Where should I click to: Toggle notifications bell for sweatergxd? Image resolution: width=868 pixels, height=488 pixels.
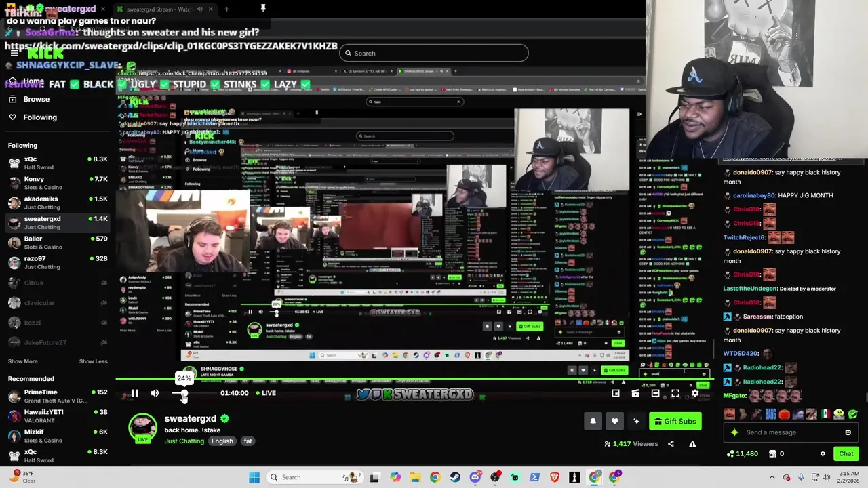(x=593, y=422)
